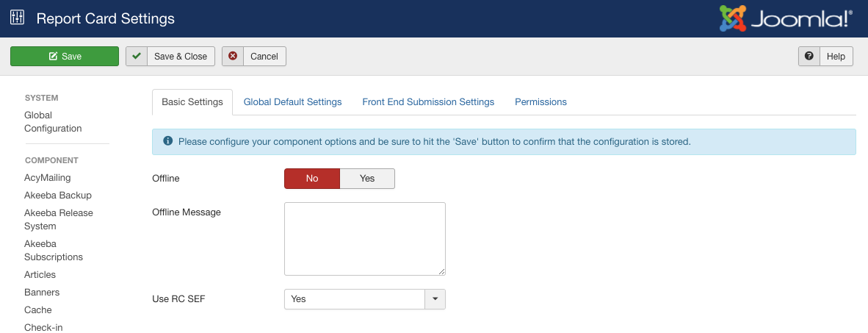The width and height of the screenshot is (868, 333).
Task: Click the question mark Help icon
Action: point(809,56)
